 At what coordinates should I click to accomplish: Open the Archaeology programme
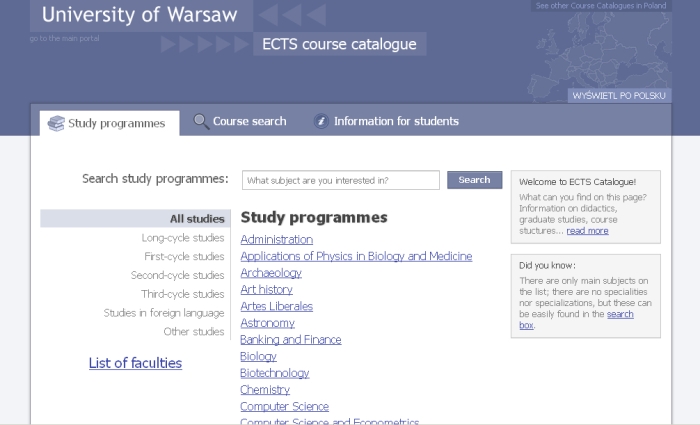pos(271,273)
